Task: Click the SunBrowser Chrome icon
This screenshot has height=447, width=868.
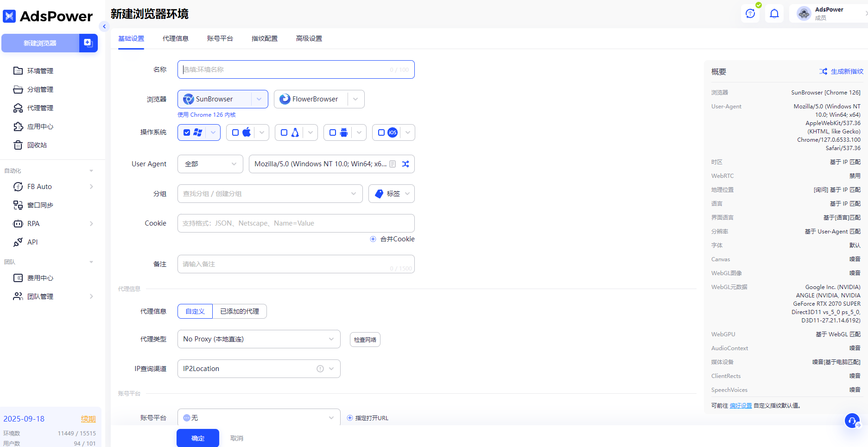Action: (x=189, y=99)
